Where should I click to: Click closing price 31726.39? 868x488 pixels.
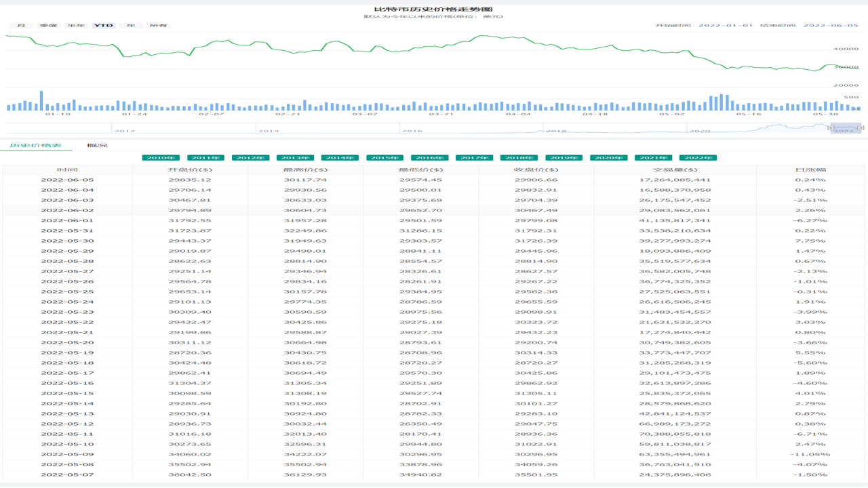click(x=536, y=241)
